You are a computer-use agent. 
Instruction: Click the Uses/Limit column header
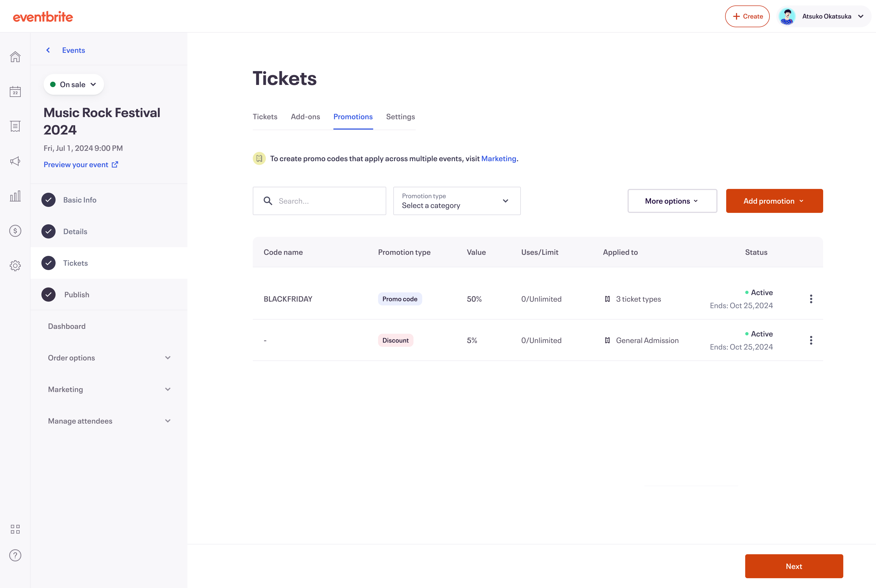point(540,252)
